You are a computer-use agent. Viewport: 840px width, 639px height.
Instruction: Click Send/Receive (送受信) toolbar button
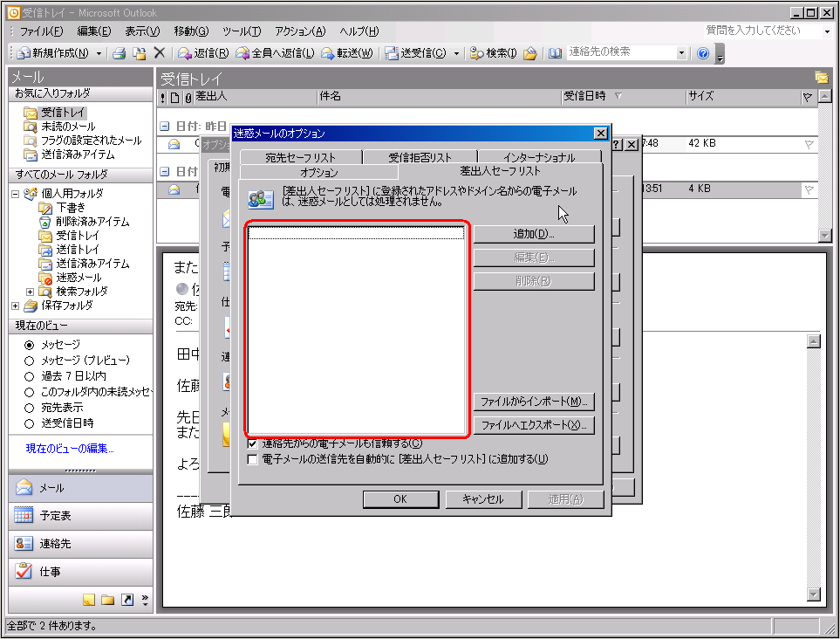pos(416,53)
